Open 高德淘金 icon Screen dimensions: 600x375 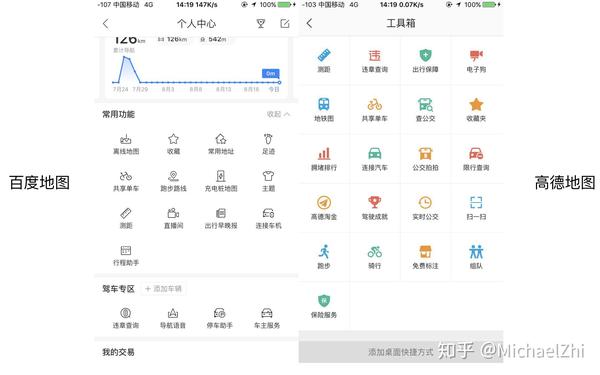coord(324,208)
